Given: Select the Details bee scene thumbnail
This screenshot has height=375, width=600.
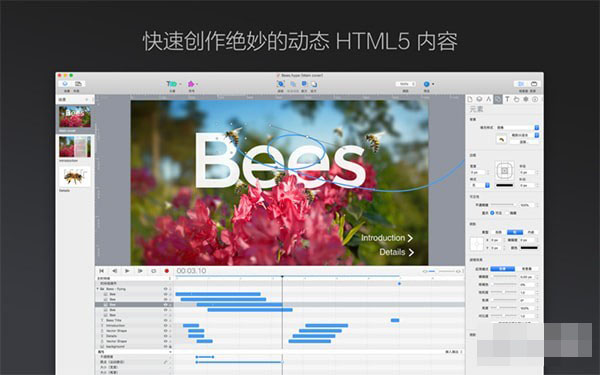Looking at the screenshot, I should 75,177.
